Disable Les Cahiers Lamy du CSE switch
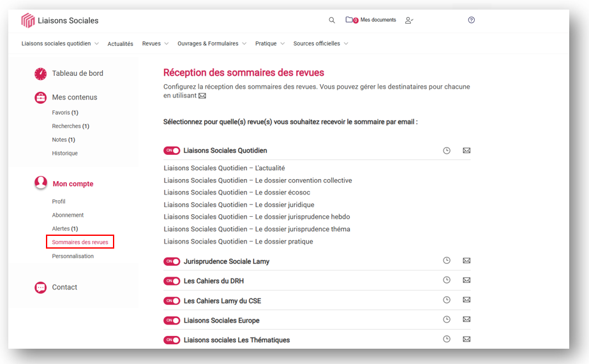 172,301
